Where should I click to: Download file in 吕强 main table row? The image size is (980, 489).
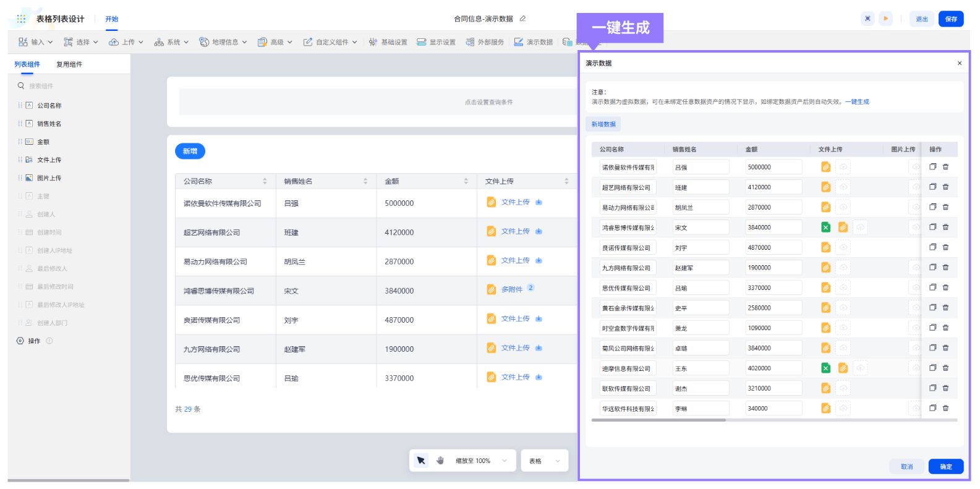click(x=539, y=202)
